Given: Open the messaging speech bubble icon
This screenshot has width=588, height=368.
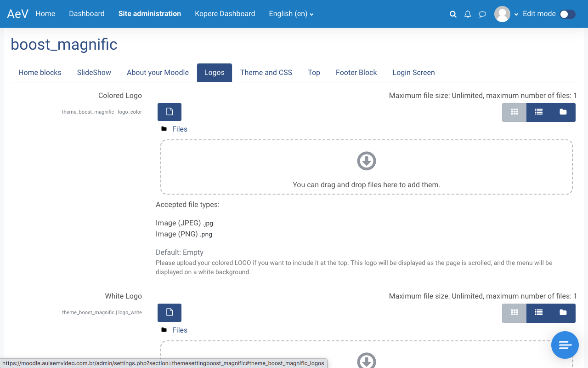Looking at the screenshot, I should pos(482,14).
